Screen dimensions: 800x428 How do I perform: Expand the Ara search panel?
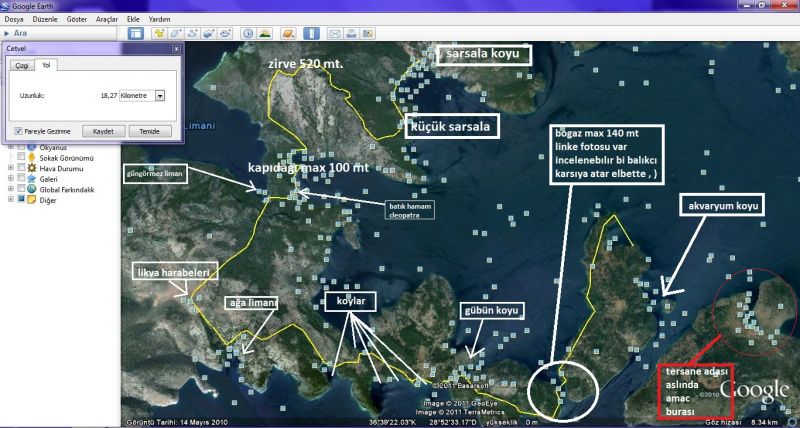tap(7, 33)
